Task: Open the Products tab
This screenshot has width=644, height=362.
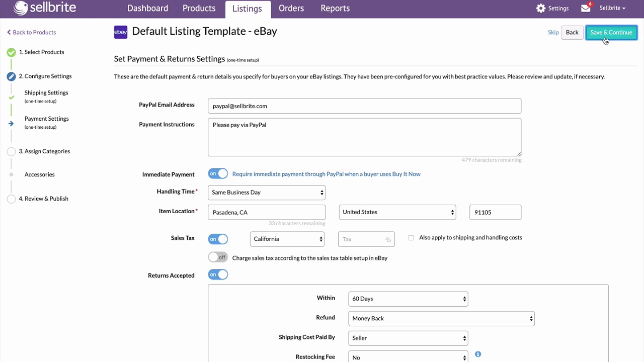Action: [x=199, y=9]
